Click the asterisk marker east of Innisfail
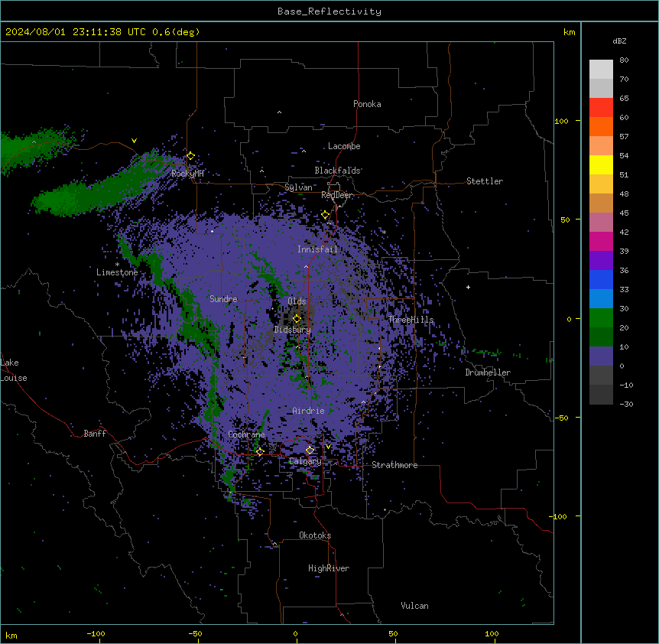The height and width of the screenshot is (644, 659). point(384,232)
